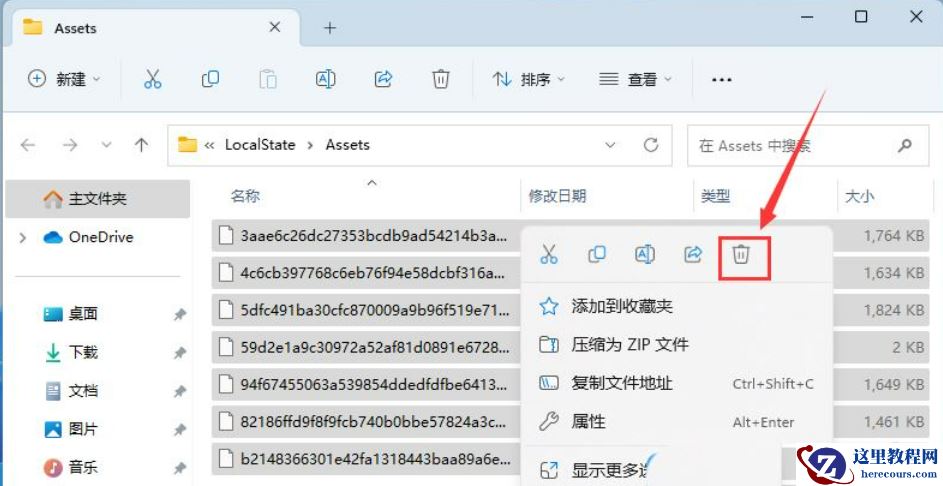This screenshot has height=486, width=943.
Task: Click the context menu Delete trash icon
Action: (x=741, y=254)
